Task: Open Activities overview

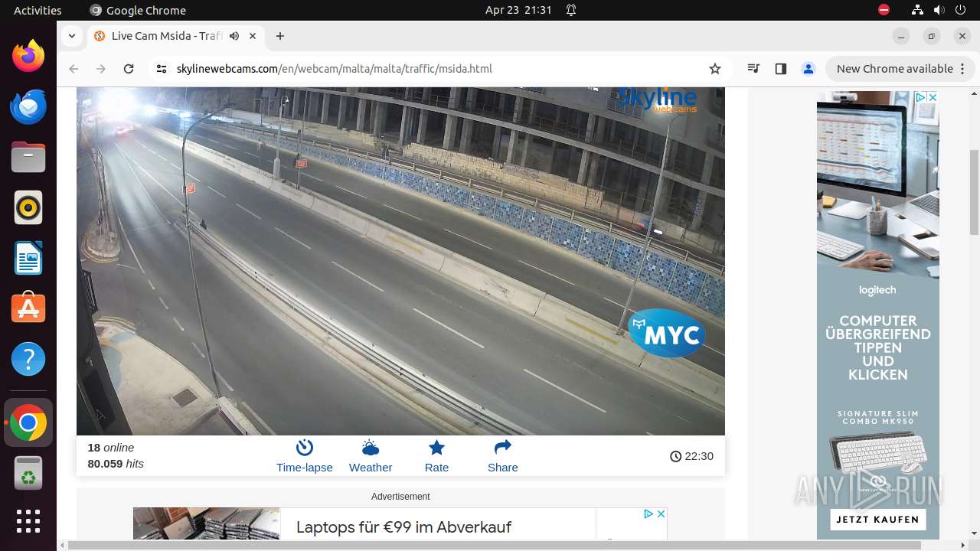Action: pyautogui.click(x=38, y=10)
